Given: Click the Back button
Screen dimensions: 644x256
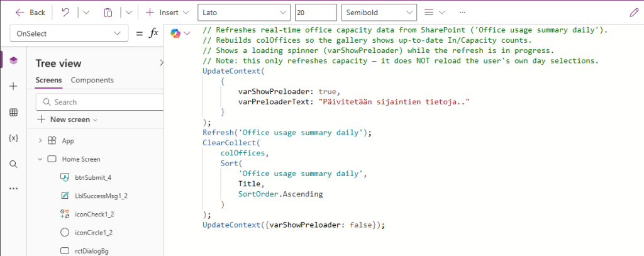Looking at the screenshot, I should point(30,13).
